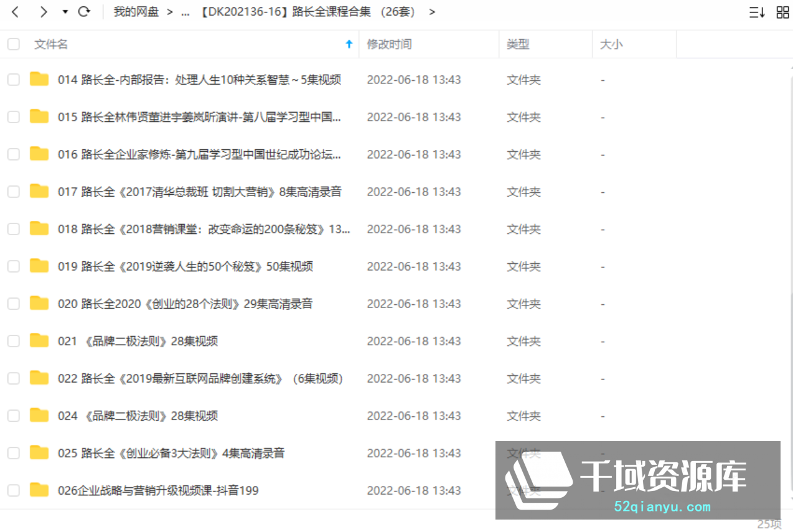This screenshot has height=532, width=793.
Task: Select '018 路长全《2018营销课堂' folder name
Action: pos(204,229)
